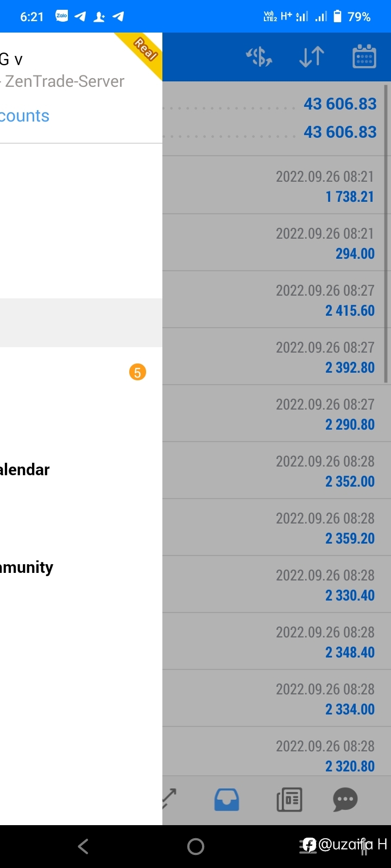Screen dimensions: 391x868
Task: Tap the Android back navigation button
Action: coord(83,846)
